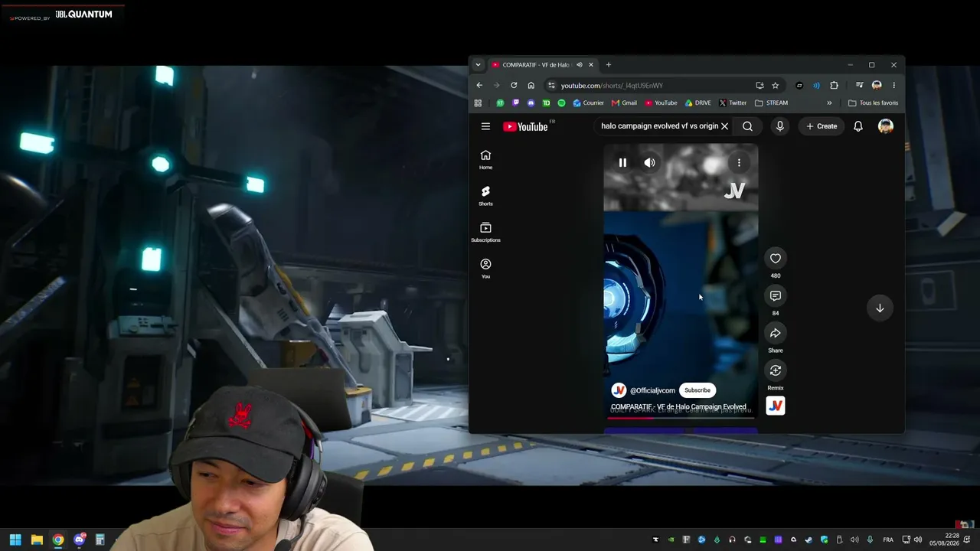Open a new Chrome tab

click(609, 65)
